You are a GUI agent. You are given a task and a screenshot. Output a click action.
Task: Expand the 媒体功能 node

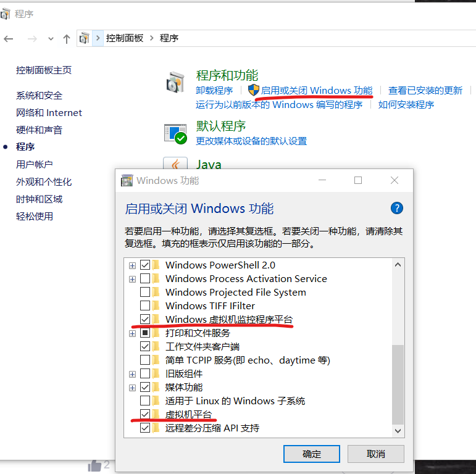132,388
